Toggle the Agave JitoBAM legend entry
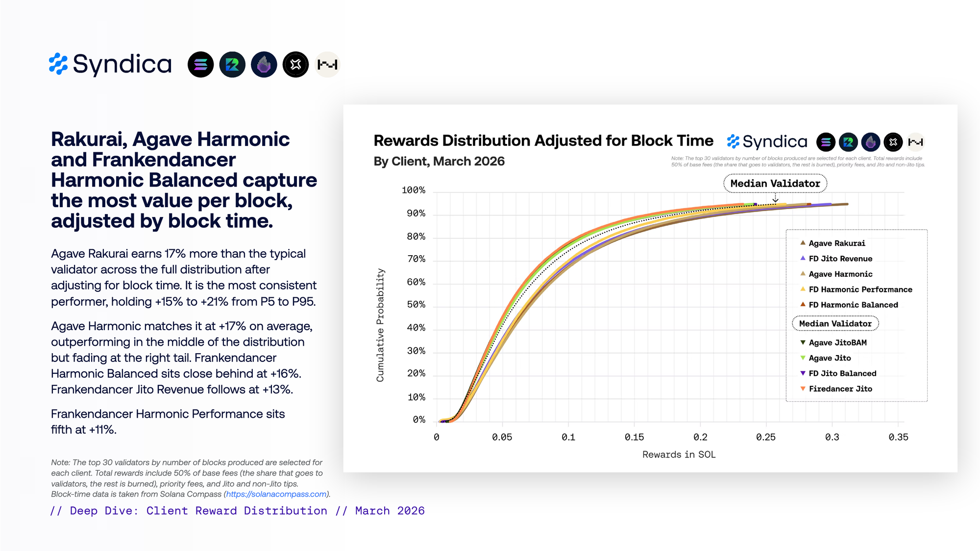This screenshot has width=980, height=551. (x=837, y=343)
